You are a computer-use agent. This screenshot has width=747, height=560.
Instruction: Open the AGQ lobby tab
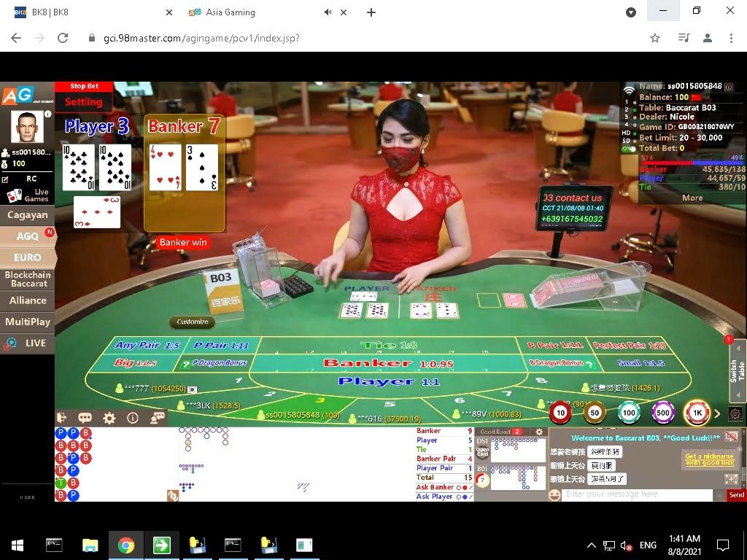(27, 236)
